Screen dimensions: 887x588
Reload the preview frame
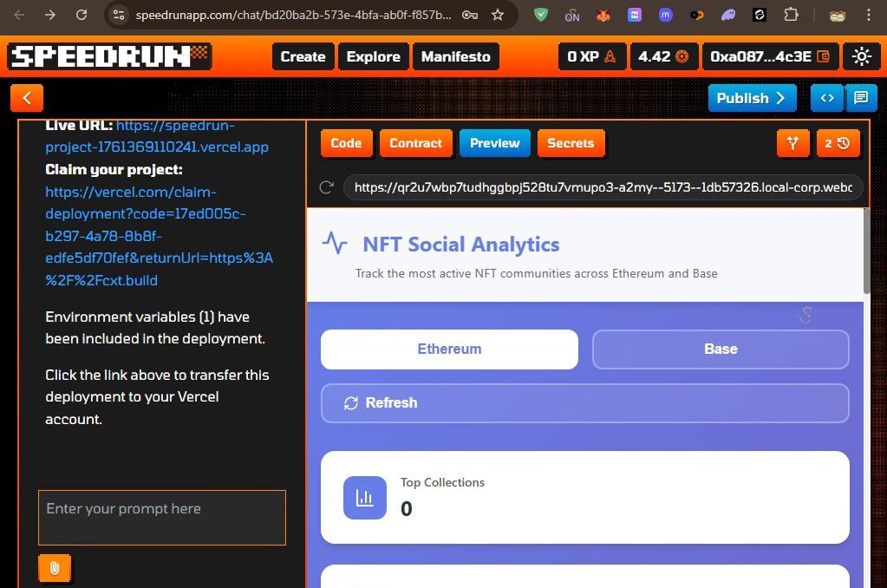(x=326, y=187)
